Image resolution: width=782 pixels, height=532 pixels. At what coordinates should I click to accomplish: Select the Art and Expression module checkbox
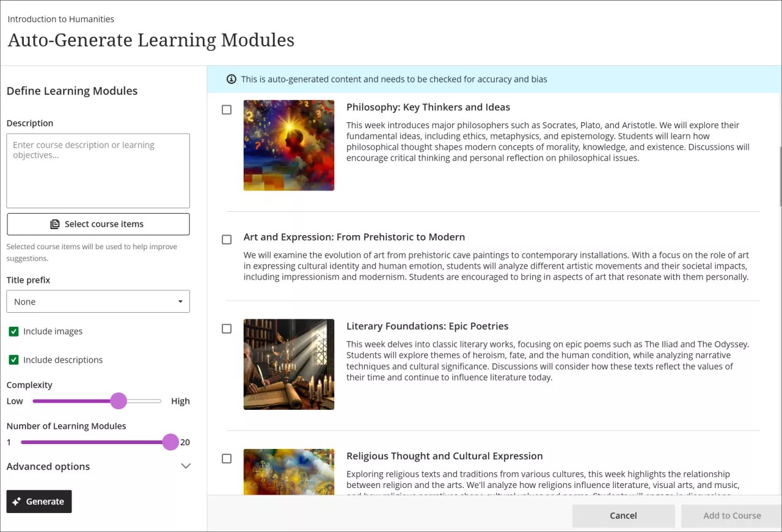coord(227,239)
